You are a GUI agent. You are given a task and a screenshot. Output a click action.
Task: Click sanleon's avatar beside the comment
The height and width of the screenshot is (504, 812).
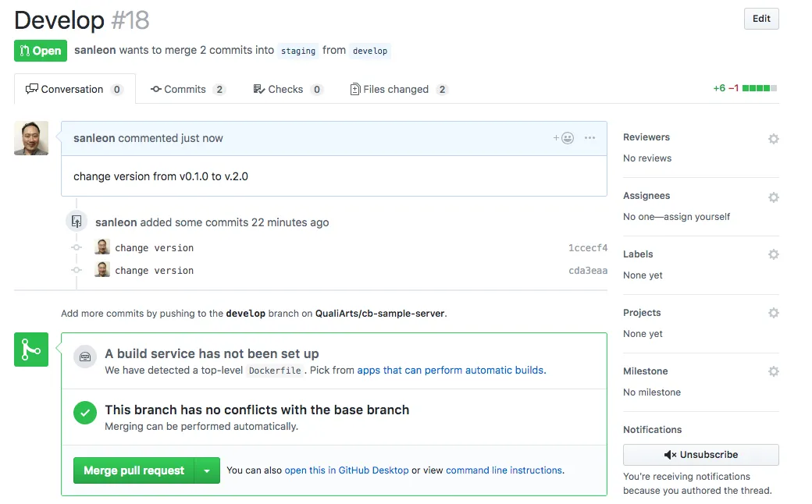click(31, 138)
